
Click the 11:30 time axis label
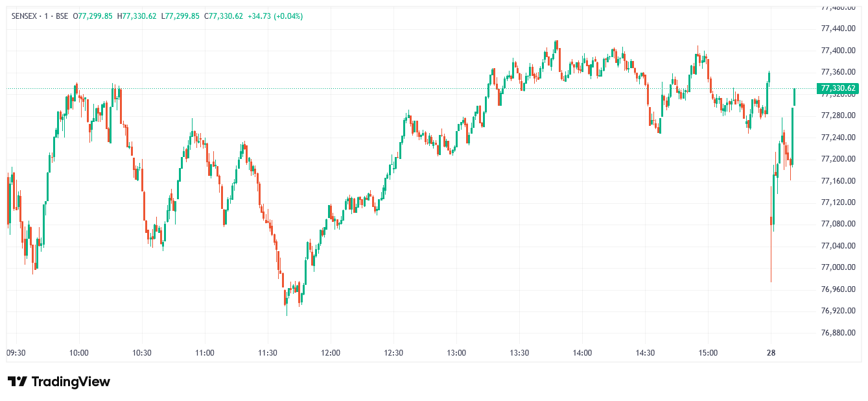268,353
